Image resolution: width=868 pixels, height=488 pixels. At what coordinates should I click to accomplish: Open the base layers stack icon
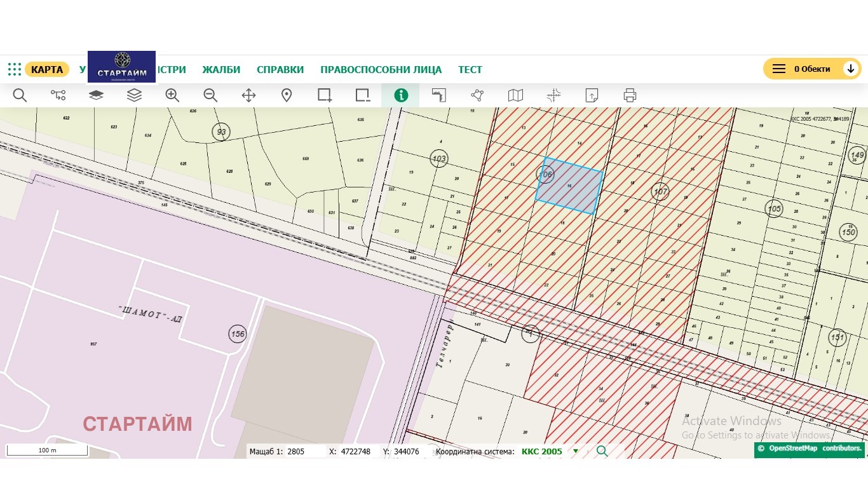(96, 95)
